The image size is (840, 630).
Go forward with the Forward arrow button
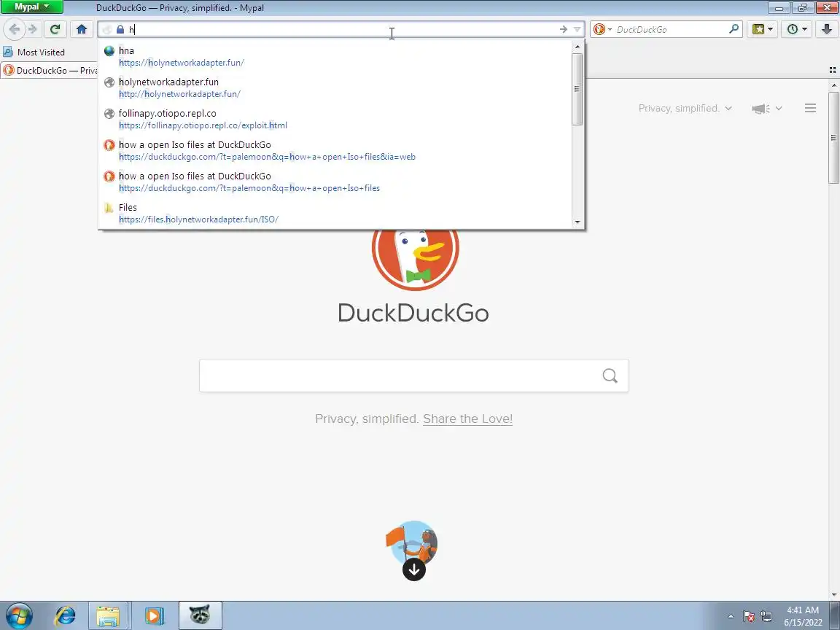pos(34,29)
